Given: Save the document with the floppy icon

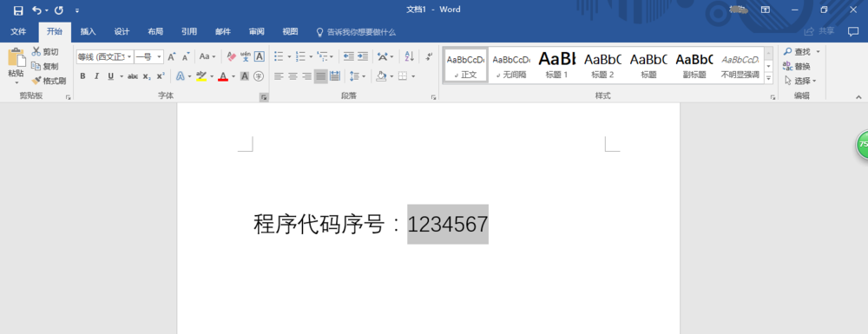Looking at the screenshot, I should pyautogui.click(x=18, y=10).
